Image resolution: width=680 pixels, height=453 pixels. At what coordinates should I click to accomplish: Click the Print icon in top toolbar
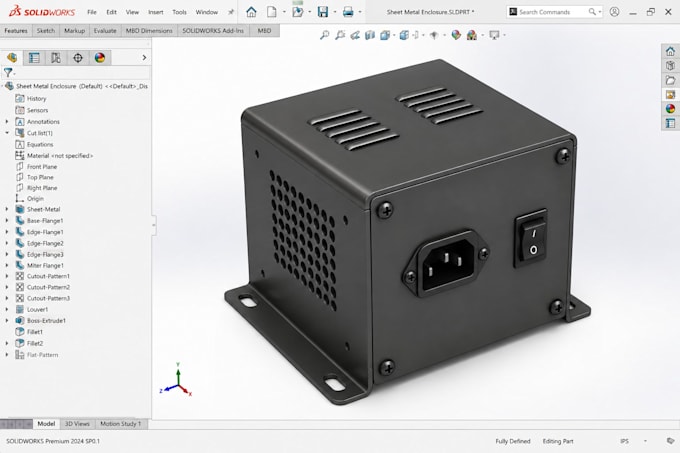click(348, 12)
